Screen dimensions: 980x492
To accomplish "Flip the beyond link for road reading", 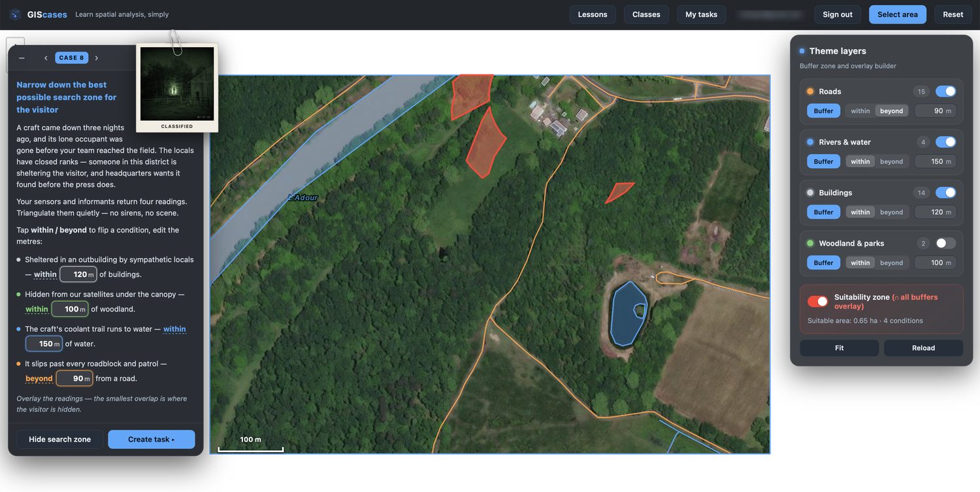I will coord(39,378).
